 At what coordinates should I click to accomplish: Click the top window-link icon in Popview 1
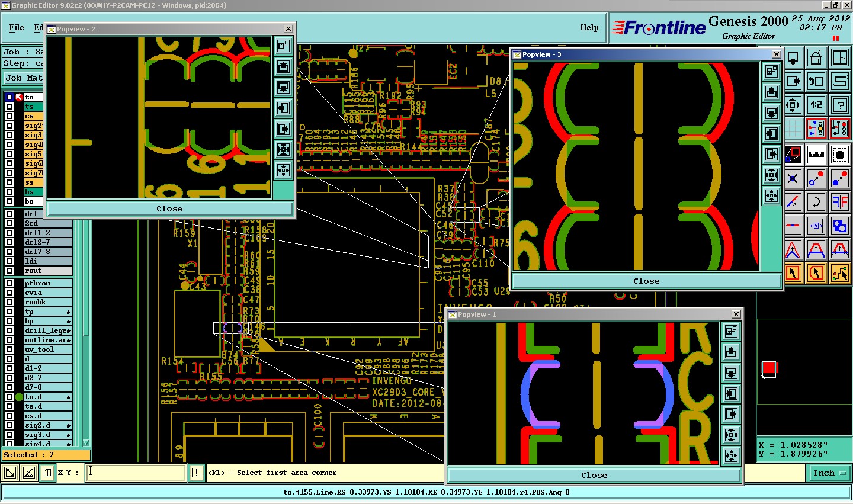[732, 331]
